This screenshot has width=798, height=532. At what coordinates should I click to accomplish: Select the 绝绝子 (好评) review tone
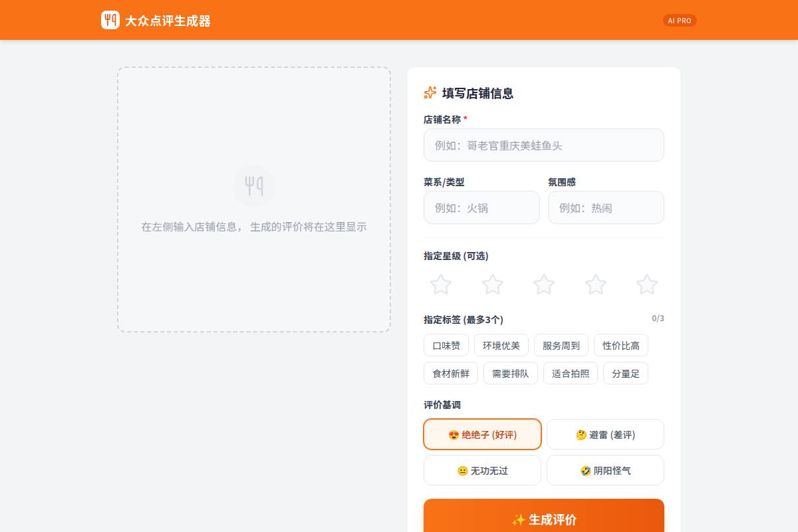[x=482, y=434]
